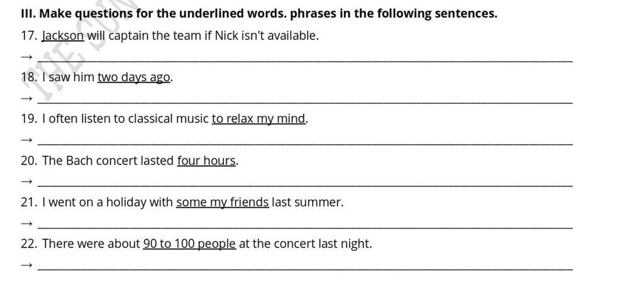
Task: Click the words last summer in sentence 21
Action: point(307,202)
